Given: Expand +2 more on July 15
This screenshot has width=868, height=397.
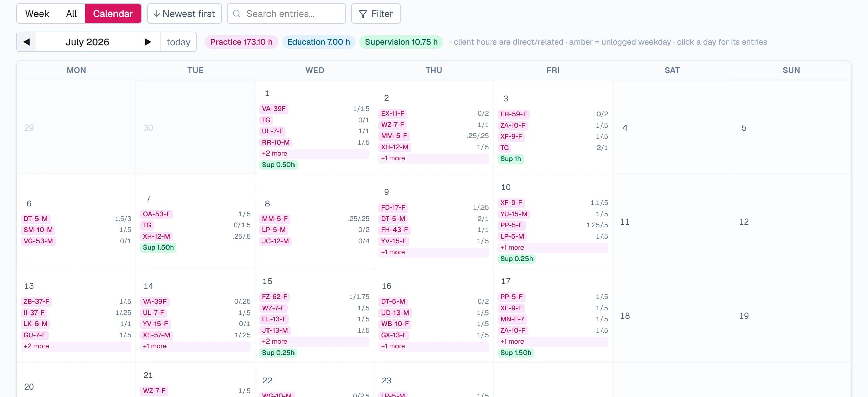Looking at the screenshot, I should [x=314, y=342].
